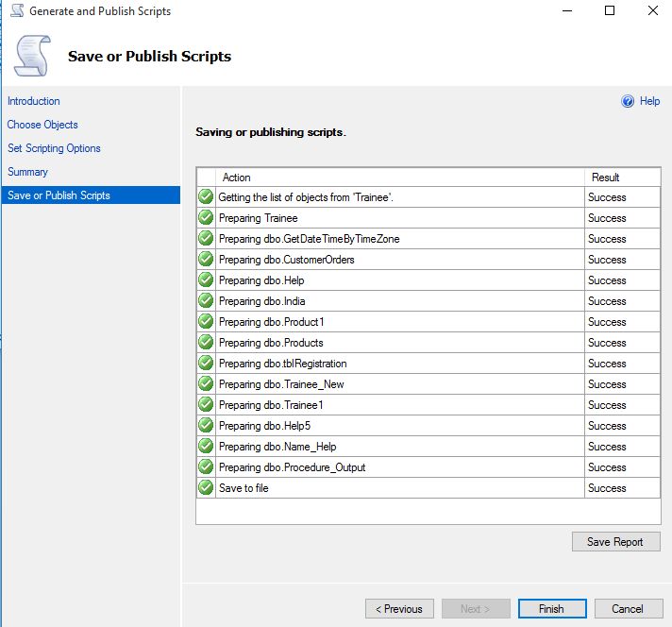672x627 pixels.
Task: Click success icon next to Preparing dbo.India
Action: (x=206, y=301)
